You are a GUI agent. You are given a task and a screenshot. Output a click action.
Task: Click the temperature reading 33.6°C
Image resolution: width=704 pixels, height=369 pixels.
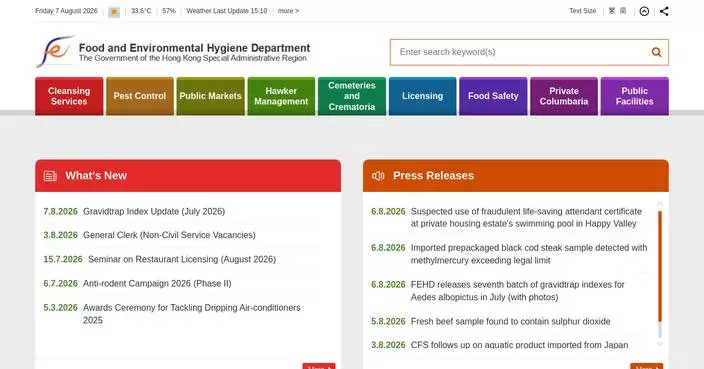point(141,11)
